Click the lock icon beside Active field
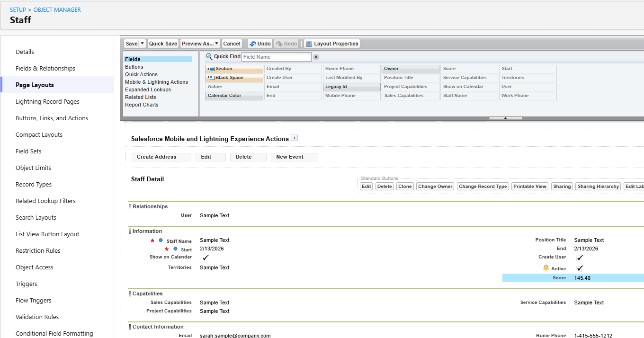 546,268
